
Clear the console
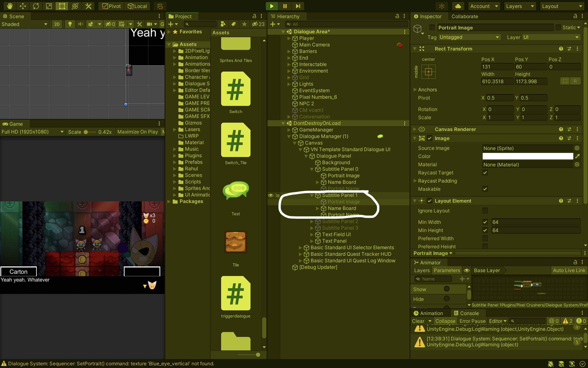pos(418,321)
